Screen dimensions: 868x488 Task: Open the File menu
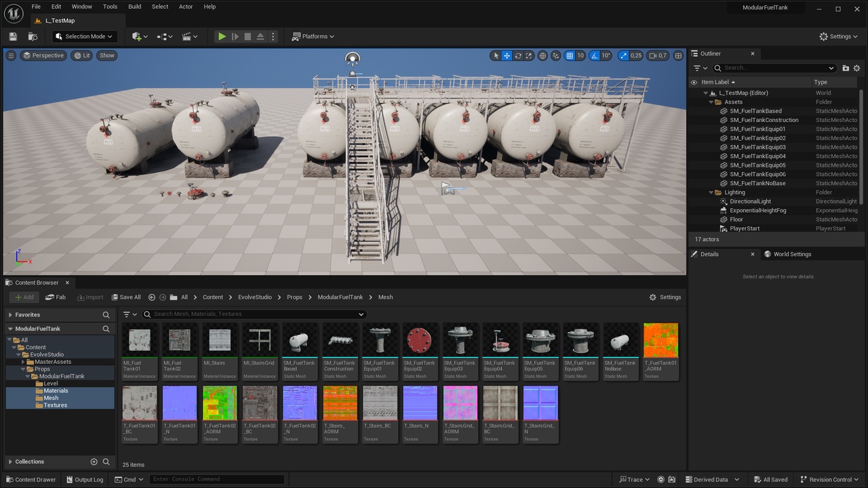pyautogui.click(x=36, y=7)
